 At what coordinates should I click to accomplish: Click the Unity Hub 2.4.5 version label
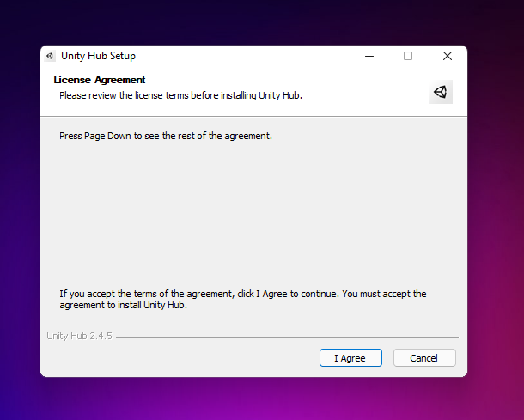tap(79, 336)
